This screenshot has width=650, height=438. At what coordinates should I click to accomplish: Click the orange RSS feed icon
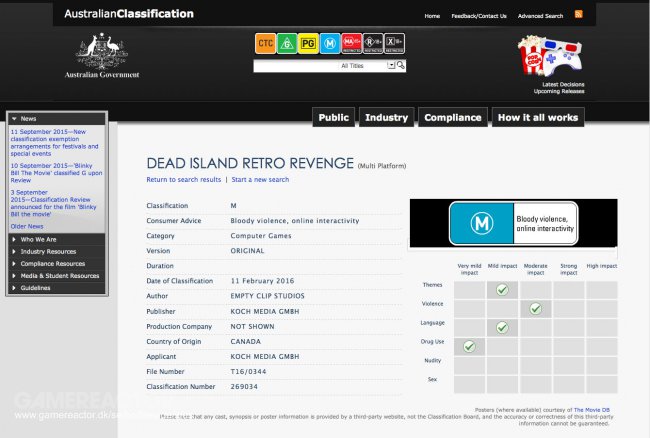click(x=579, y=15)
